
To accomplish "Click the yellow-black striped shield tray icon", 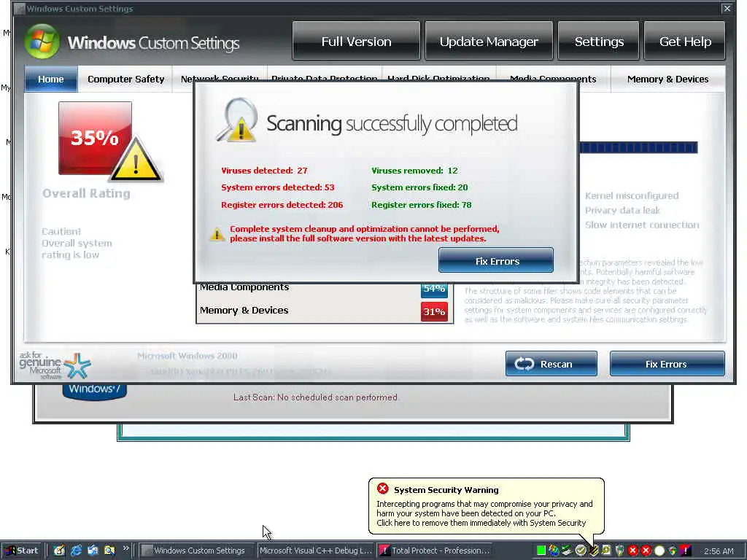I will pyautogui.click(x=594, y=551).
